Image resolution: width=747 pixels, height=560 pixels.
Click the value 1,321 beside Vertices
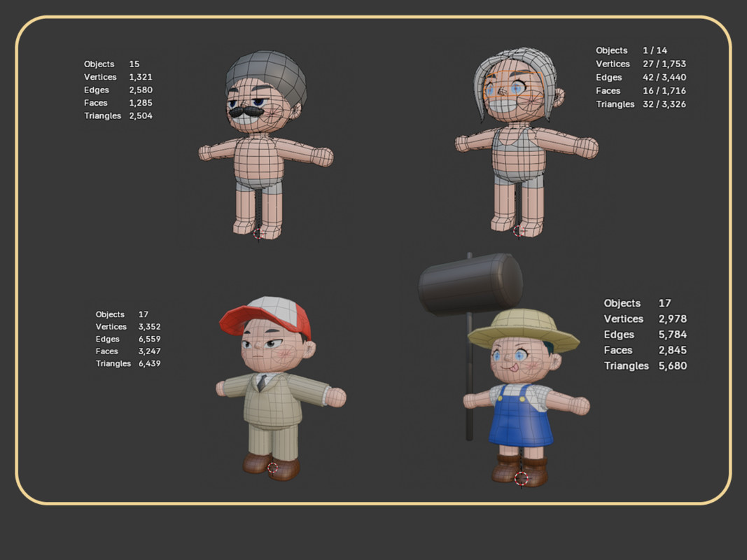point(141,77)
